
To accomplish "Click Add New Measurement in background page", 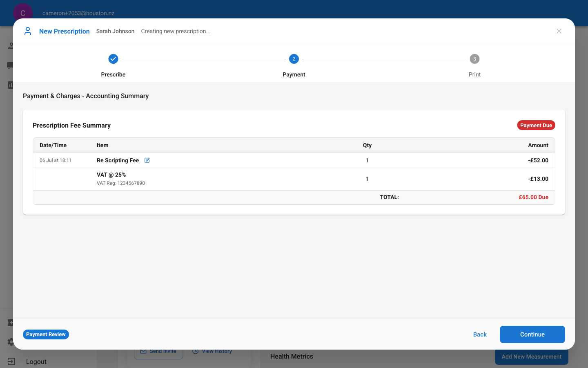I will click(x=532, y=357).
